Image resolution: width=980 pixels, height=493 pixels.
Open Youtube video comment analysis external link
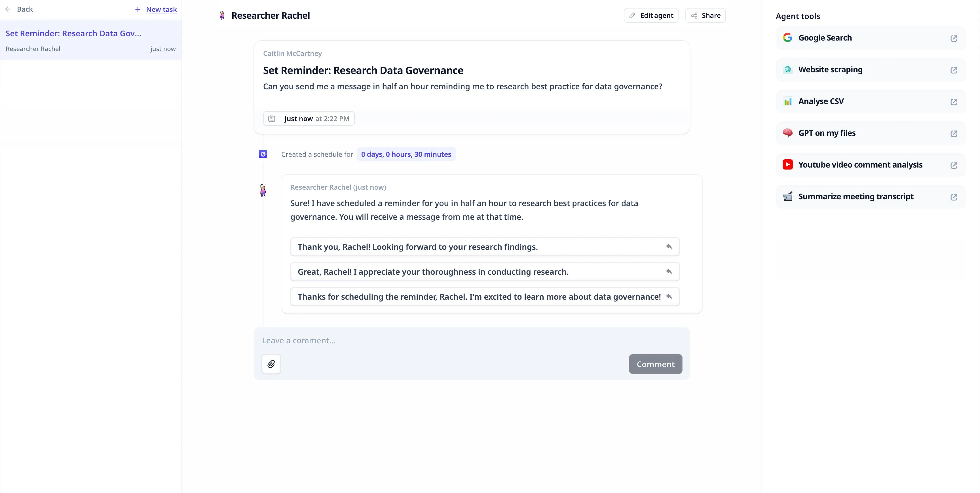953,165
